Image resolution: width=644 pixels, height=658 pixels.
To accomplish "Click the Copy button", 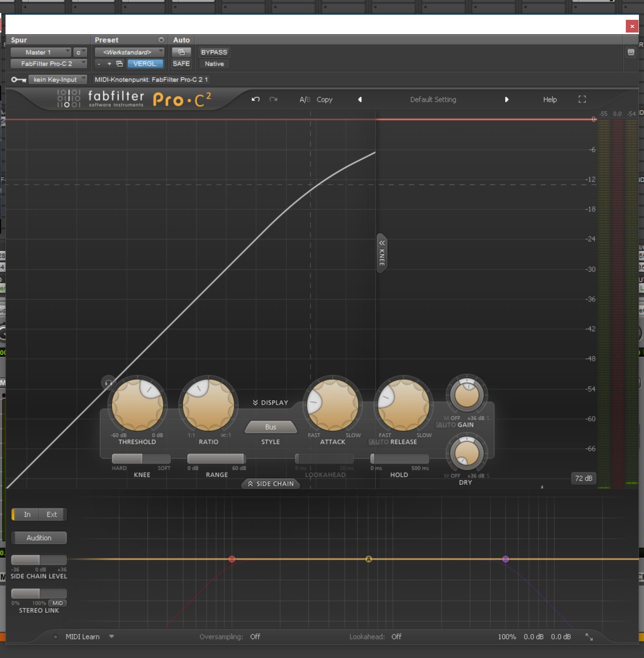I will (x=324, y=100).
